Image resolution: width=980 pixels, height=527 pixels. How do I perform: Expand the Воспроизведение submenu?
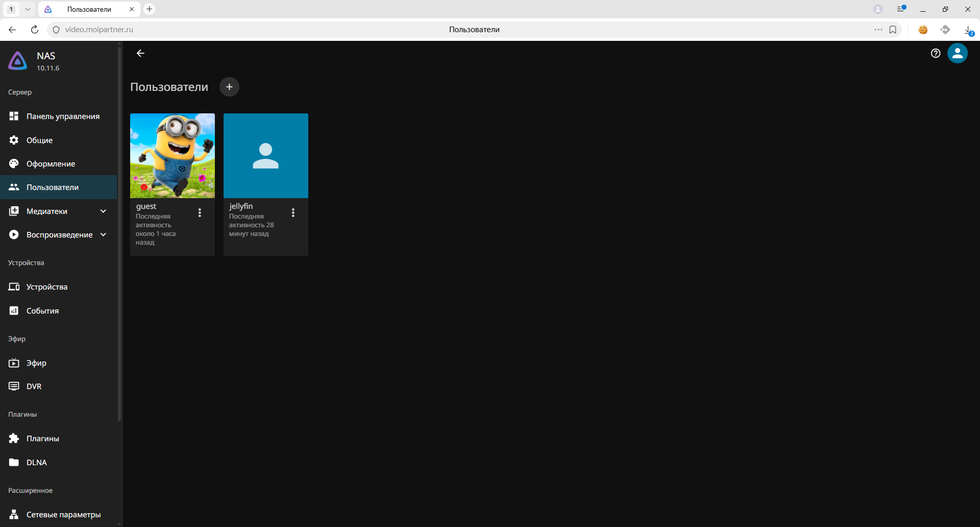(103, 235)
